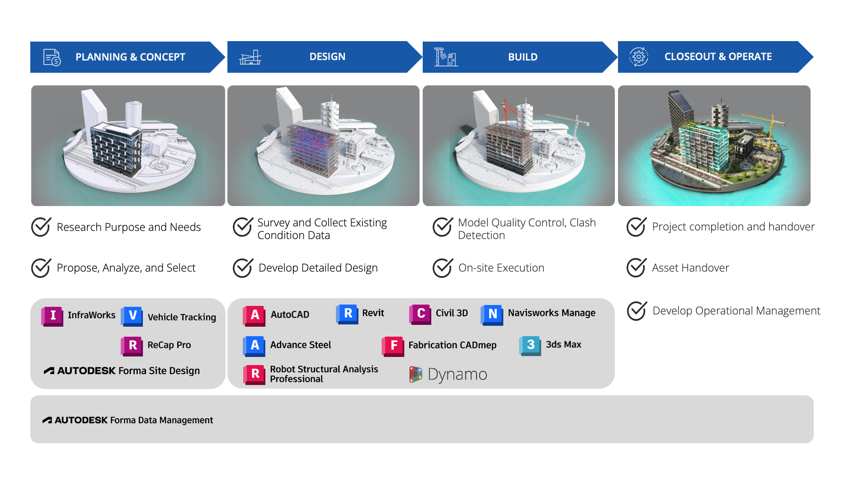This screenshot has height=488, width=868.
Task: Click the 3ds Max icon
Action: pos(530,345)
